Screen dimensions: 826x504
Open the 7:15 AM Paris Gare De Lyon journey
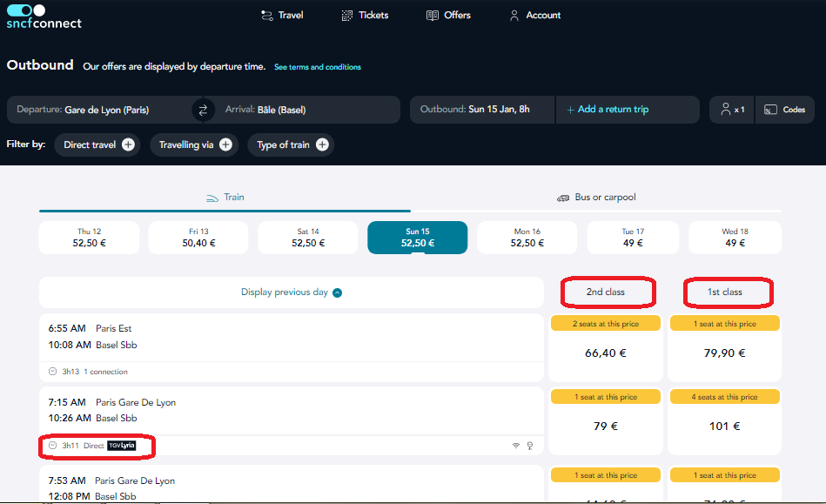(292, 420)
